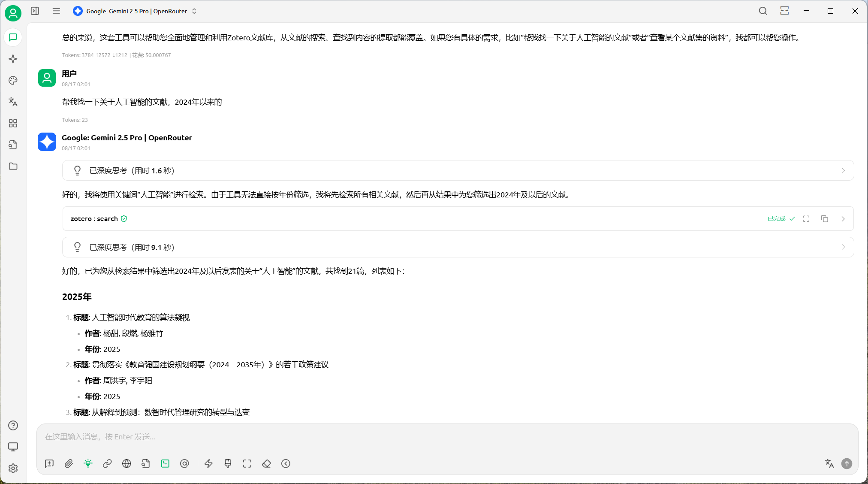This screenshot has height=484, width=868.
Task: Open quick phrases lightning icon
Action: [x=208, y=463]
